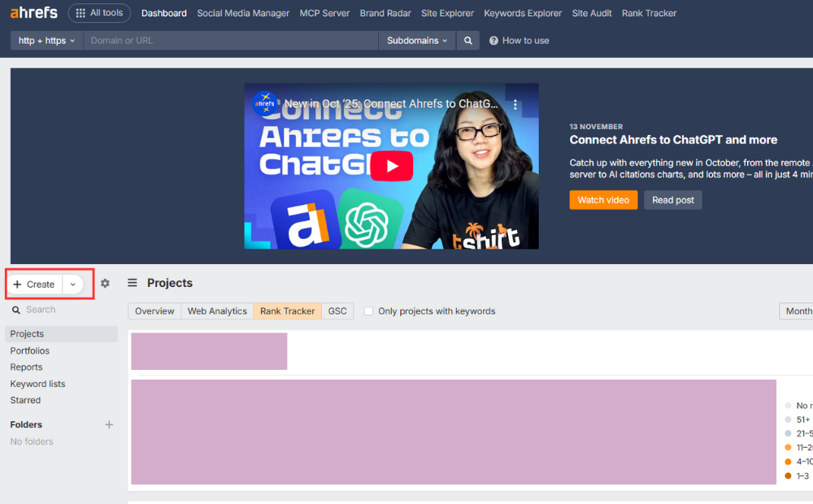Open Keyword lists in the sidebar
This screenshot has width=813, height=504.
click(37, 384)
